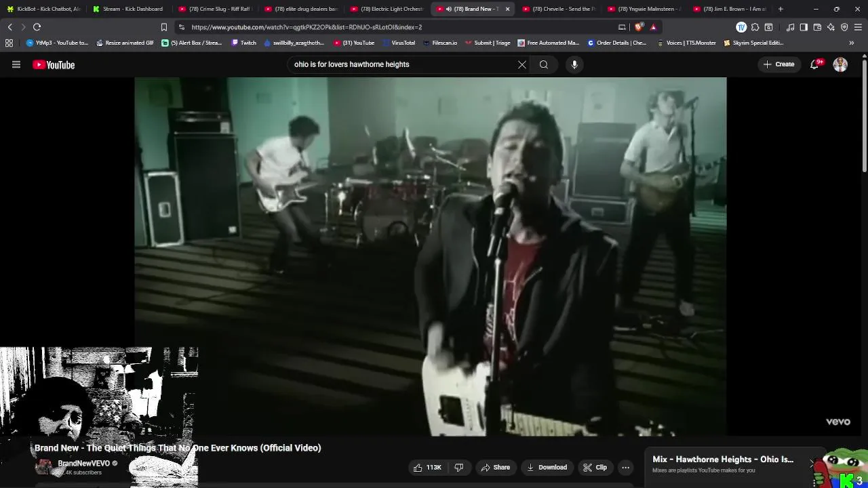Open the TV extension icon
Screen dimensions: 868x488
741,27
